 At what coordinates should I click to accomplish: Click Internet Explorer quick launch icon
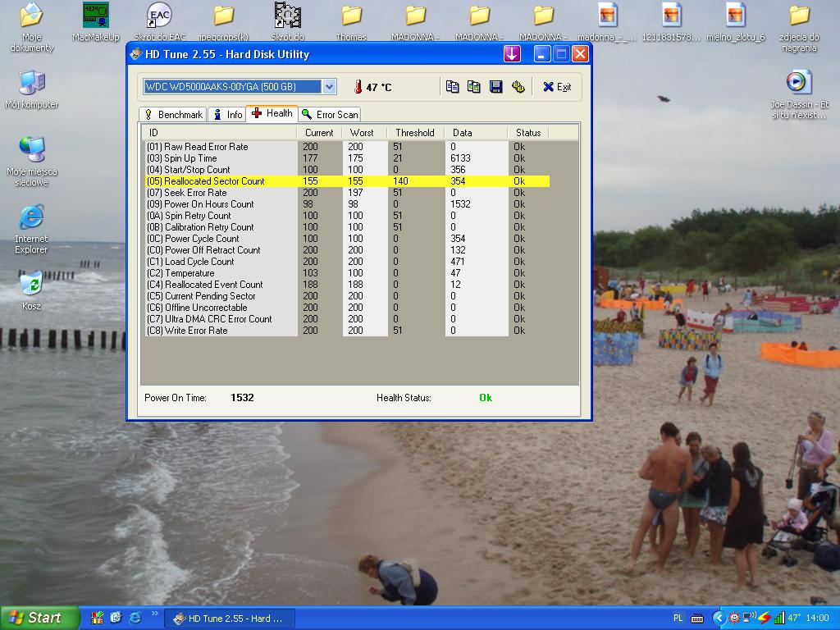tap(135, 618)
